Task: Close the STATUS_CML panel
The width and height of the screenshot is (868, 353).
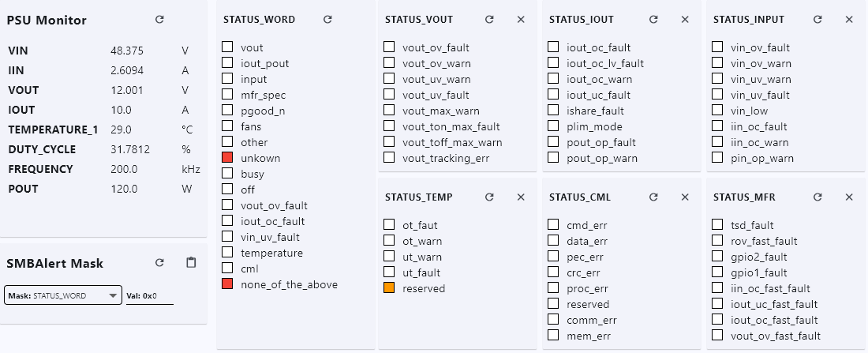Action: 685,197
